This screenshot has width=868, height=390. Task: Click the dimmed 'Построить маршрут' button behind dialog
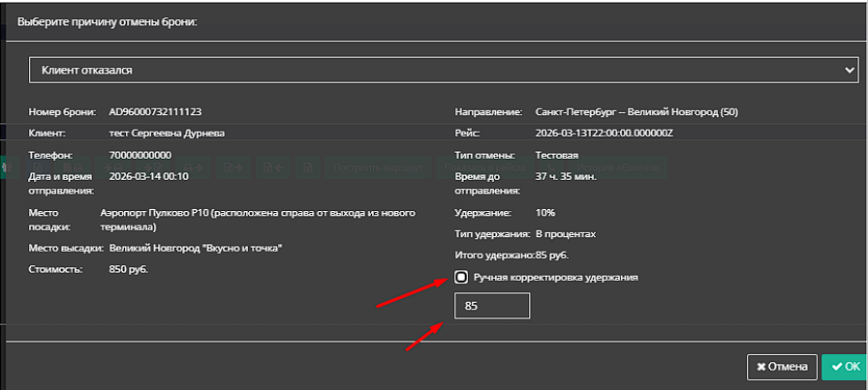(378, 166)
